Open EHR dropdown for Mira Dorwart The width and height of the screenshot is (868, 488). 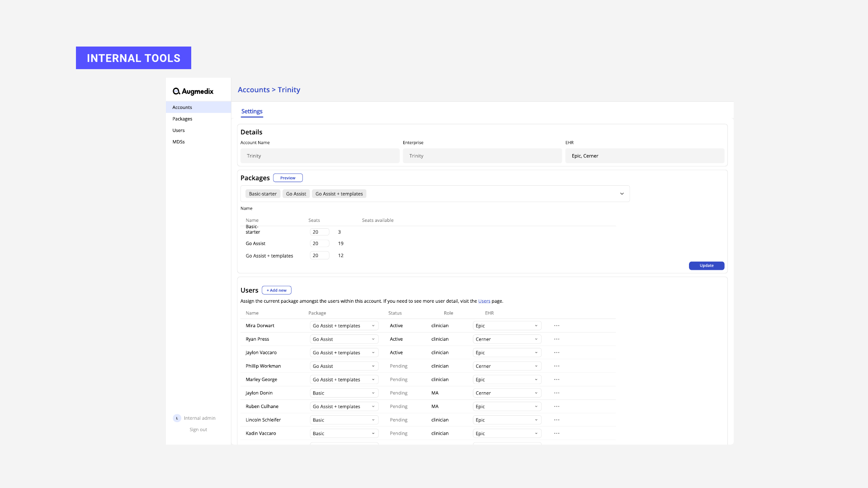(507, 326)
